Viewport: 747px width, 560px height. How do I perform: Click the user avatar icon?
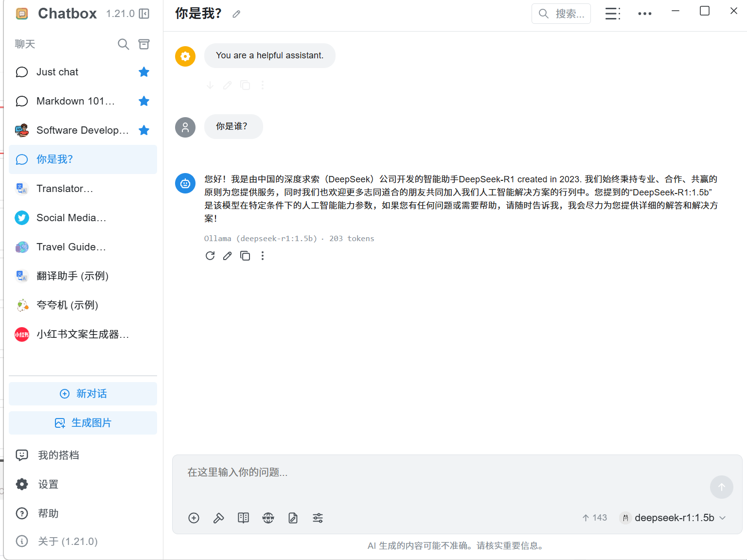(x=185, y=127)
